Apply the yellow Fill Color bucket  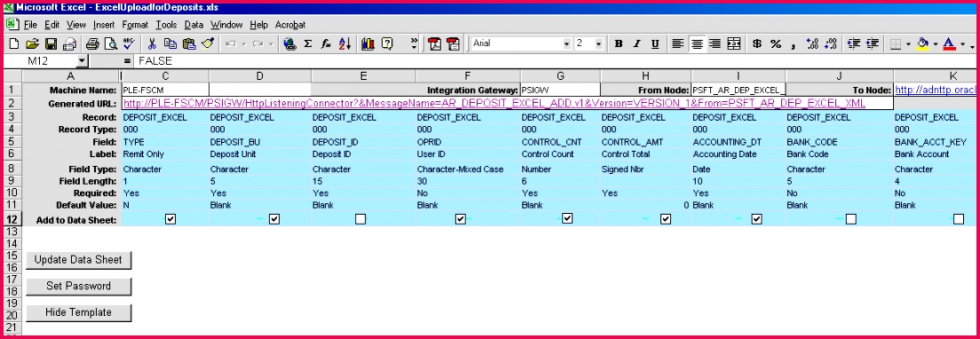(923, 43)
